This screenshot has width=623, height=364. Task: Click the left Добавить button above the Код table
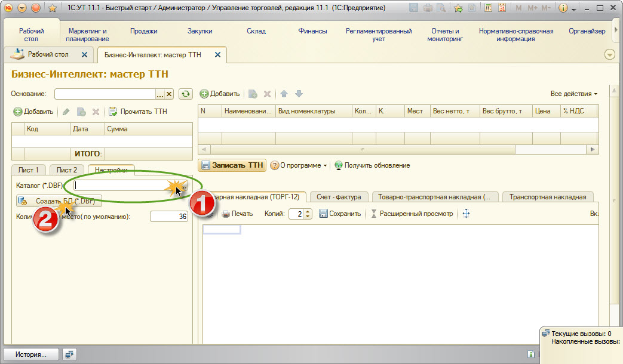pyautogui.click(x=33, y=112)
